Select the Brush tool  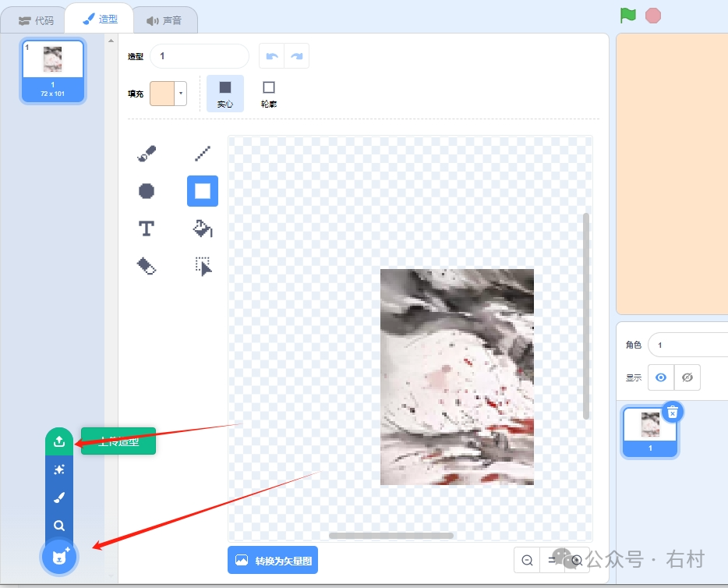(x=147, y=153)
